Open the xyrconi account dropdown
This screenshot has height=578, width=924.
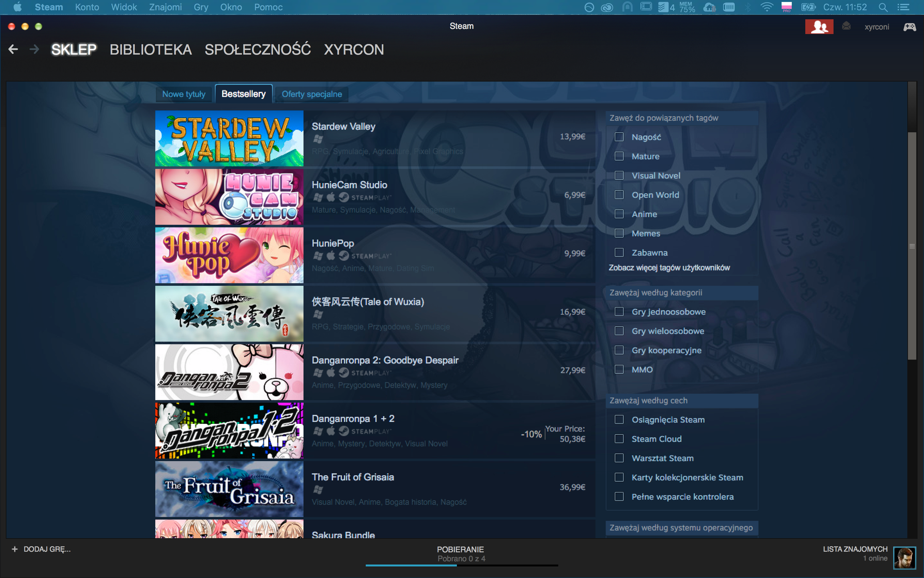877,27
